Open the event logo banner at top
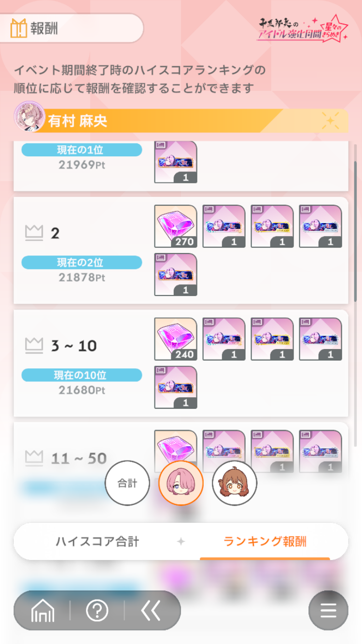 pyautogui.click(x=303, y=29)
